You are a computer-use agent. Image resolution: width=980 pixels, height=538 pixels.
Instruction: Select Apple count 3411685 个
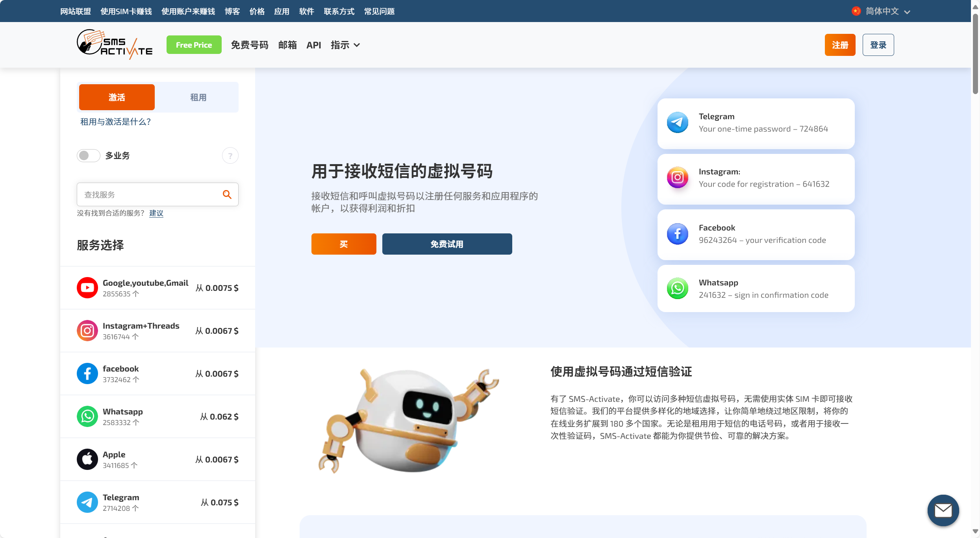[x=120, y=465]
